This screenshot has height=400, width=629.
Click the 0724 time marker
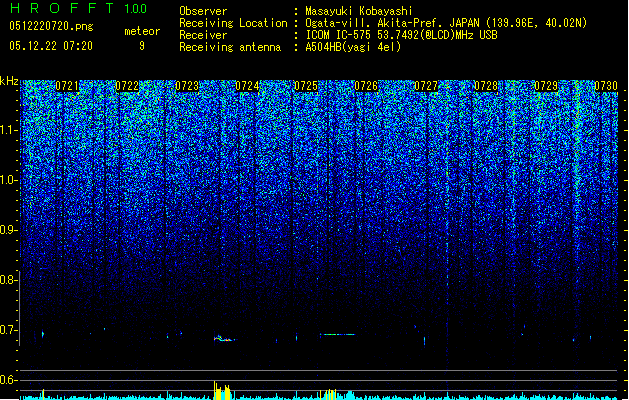pos(247,86)
